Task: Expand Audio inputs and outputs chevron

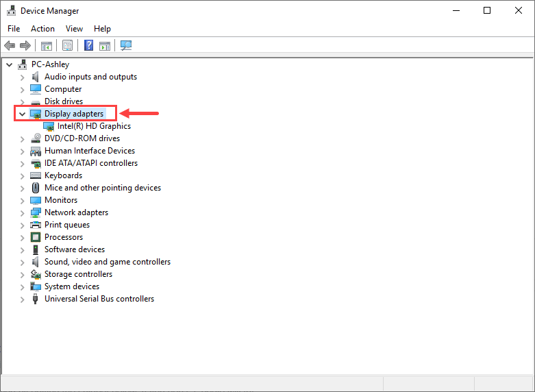Action: [22, 77]
